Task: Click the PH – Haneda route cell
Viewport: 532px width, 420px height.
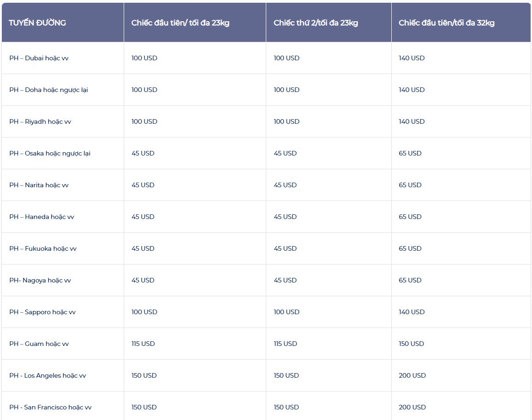Action: click(x=41, y=217)
